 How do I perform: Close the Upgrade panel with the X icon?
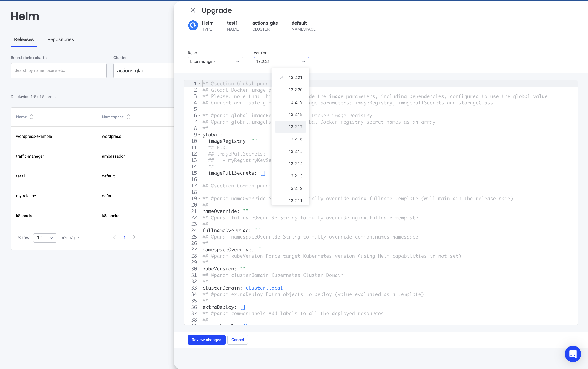click(x=193, y=10)
